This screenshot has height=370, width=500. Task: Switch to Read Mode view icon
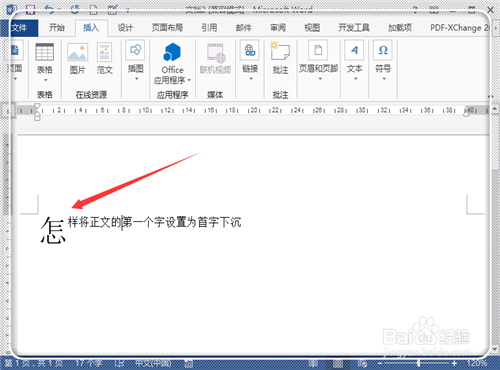pyautogui.click(x=313, y=363)
